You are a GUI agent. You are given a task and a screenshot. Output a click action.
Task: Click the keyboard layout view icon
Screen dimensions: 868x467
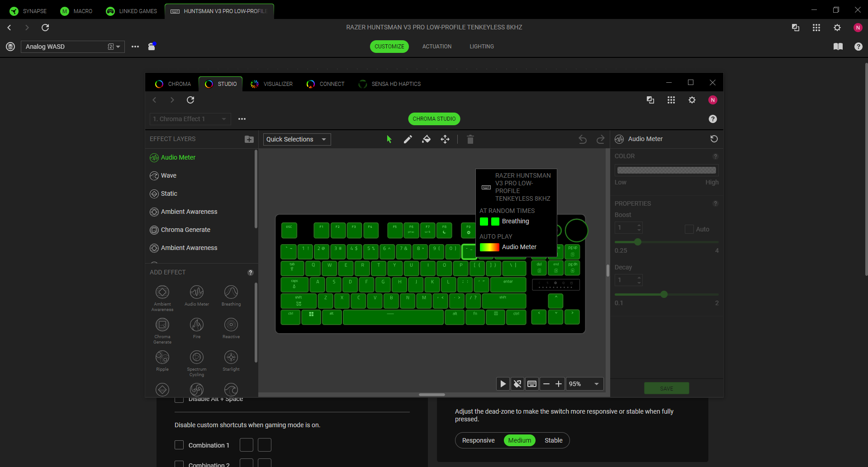coord(532,384)
